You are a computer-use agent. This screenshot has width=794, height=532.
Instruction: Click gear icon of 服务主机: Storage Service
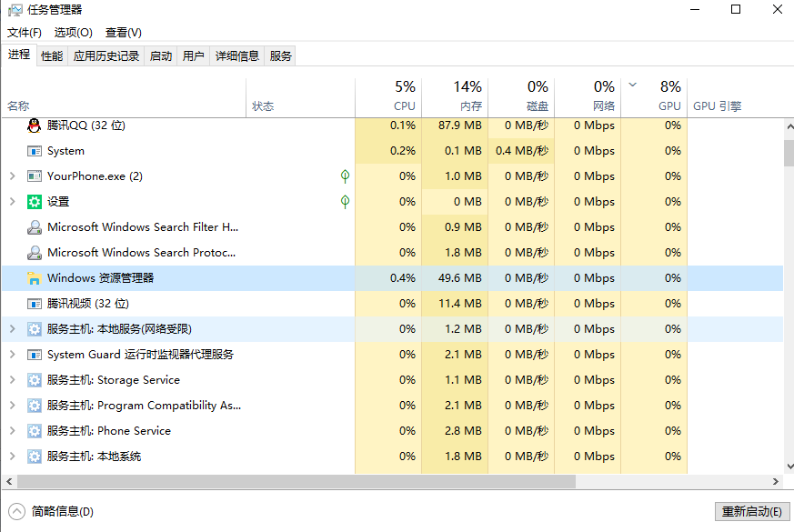coord(34,380)
